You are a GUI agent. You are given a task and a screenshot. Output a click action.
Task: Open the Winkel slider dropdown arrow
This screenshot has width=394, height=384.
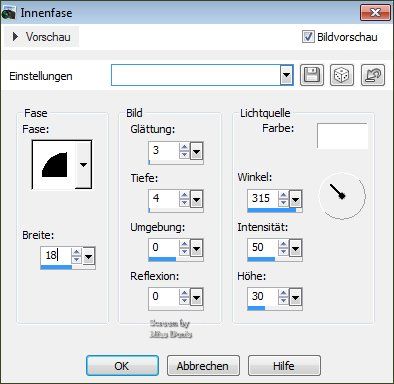296,200
